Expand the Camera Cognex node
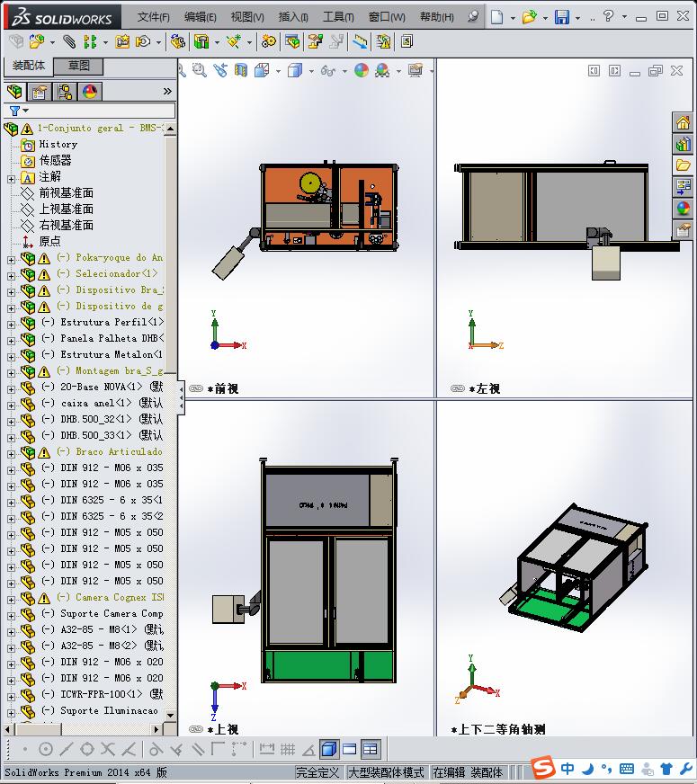Screen dimensions: 697x784 (11, 600)
